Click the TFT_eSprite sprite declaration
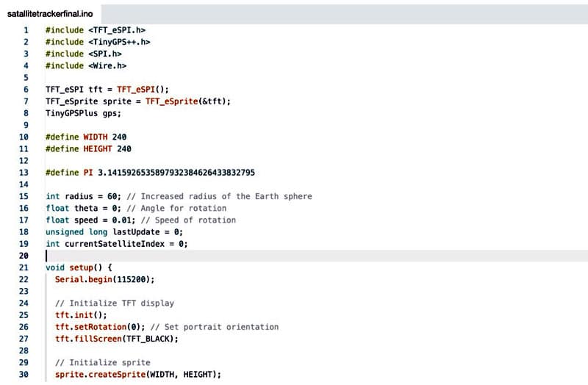This screenshot has width=588, height=385. (x=137, y=101)
